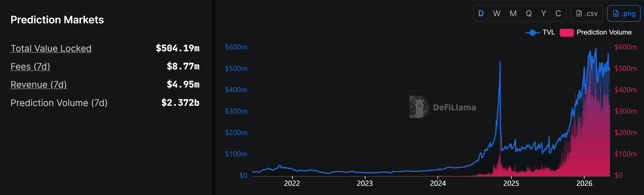Click the Prediction Markets heading
Image resolution: width=644 pixels, height=195 pixels.
coord(57,20)
